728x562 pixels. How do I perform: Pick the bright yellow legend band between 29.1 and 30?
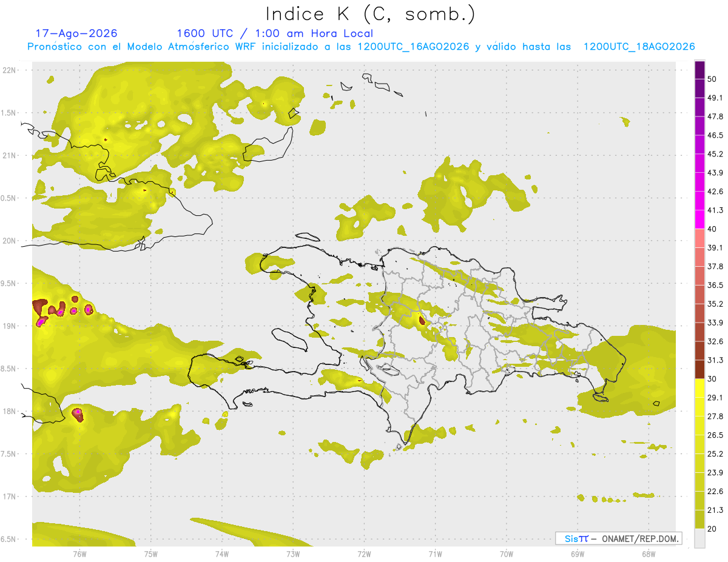[700, 388]
